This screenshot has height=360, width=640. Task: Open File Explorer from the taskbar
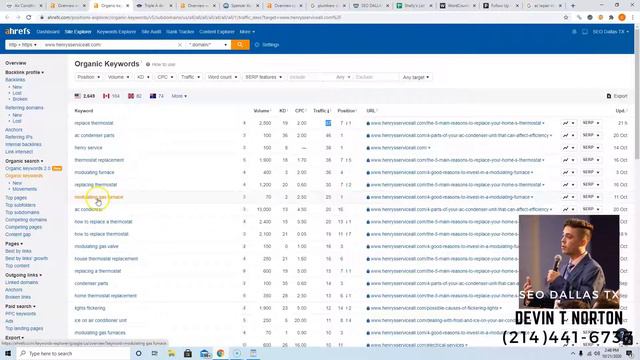click(x=171, y=353)
